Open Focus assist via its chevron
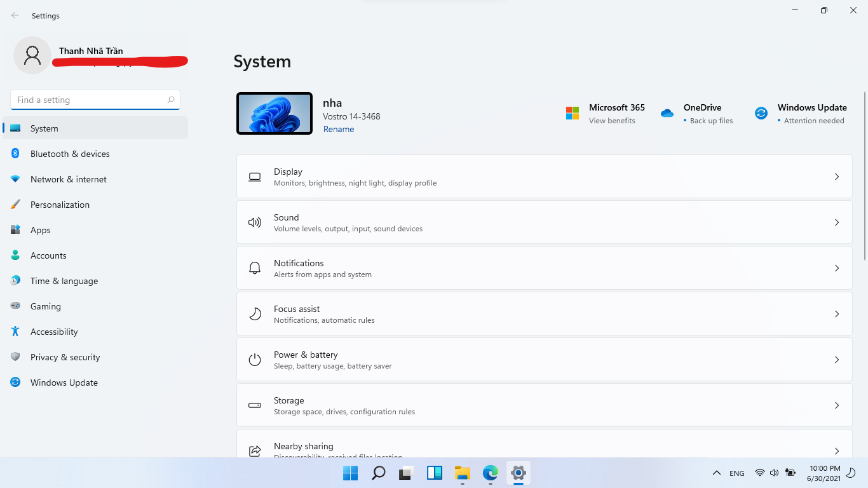The image size is (868, 488). point(837,314)
